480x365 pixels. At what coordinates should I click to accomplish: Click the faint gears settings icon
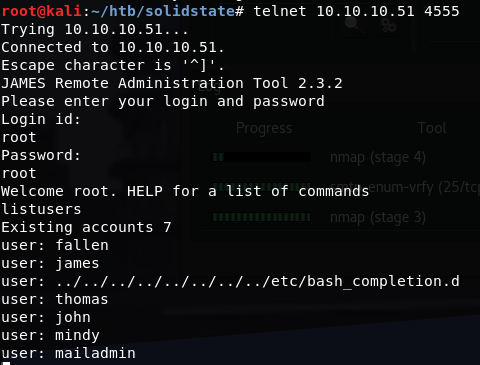point(389,26)
